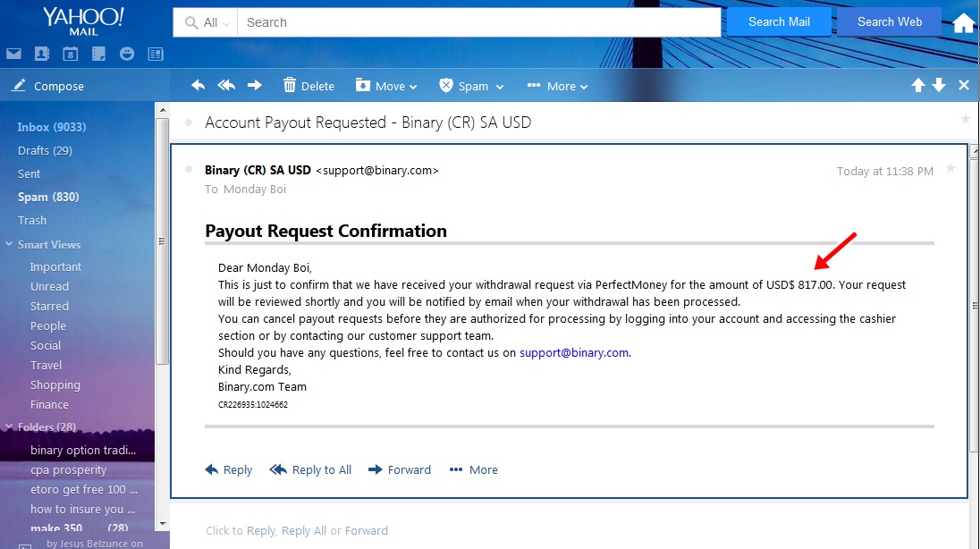The height and width of the screenshot is (549, 980).
Task: Click the Compose button
Action: [x=47, y=86]
